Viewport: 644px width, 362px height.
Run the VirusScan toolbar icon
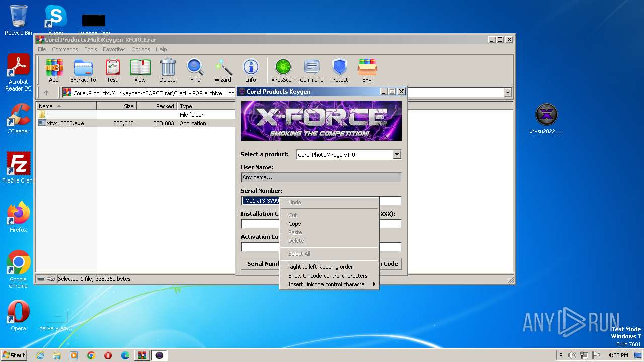[x=283, y=70]
